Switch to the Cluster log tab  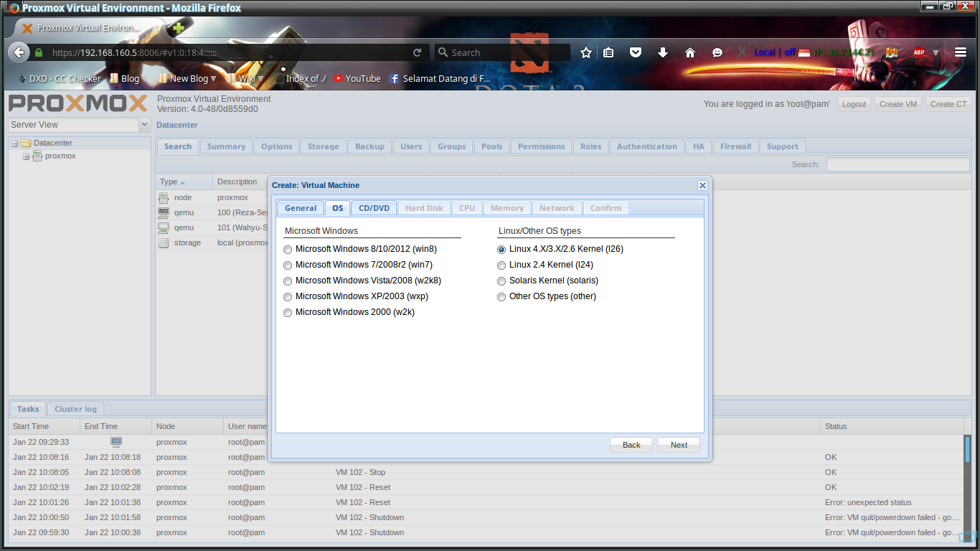point(75,409)
